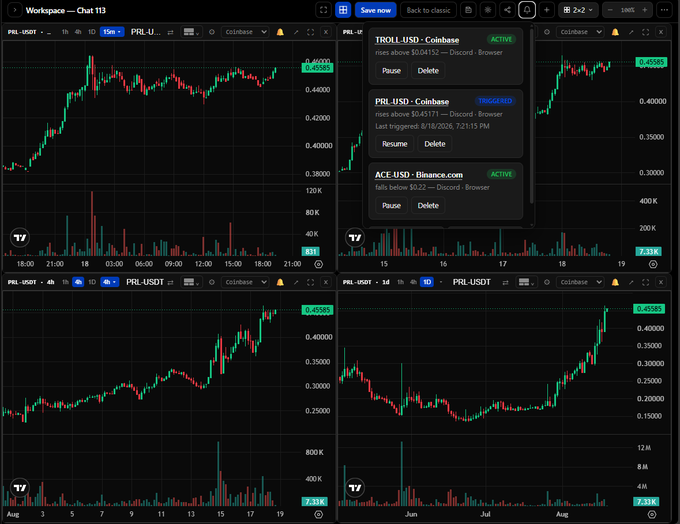This screenshot has height=524, width=680.
Task: Click indicator settings icon in top-left chart
Action: coord(212,32)
